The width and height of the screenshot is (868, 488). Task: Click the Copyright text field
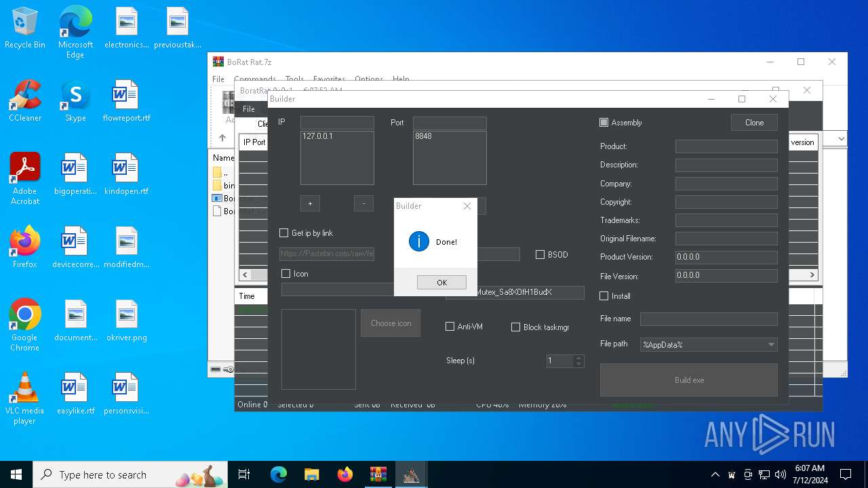tap(726, 202)
